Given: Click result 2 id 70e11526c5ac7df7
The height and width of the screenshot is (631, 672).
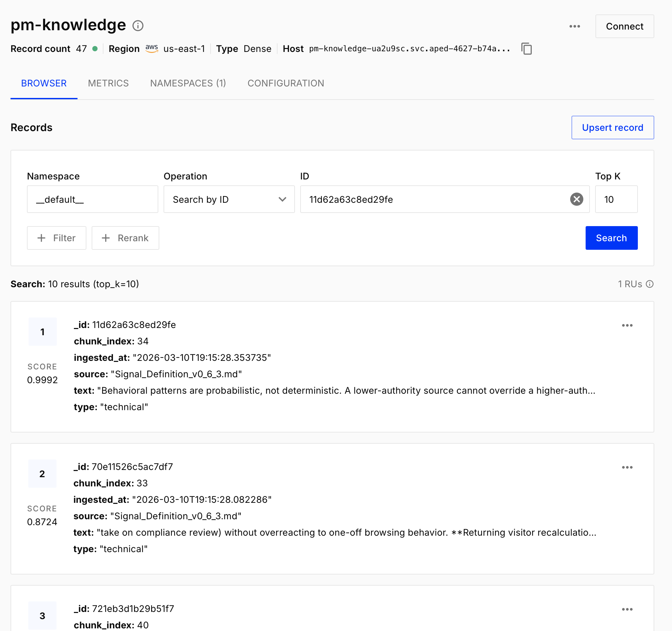Looking at the screenshot, I should pyautogui.click(x=132, y=467).
